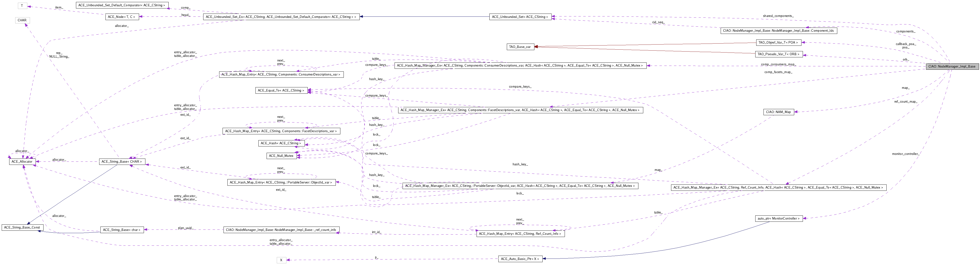Click the ref_count_map_ edge label
980x267 pixels.
point(905,102)
